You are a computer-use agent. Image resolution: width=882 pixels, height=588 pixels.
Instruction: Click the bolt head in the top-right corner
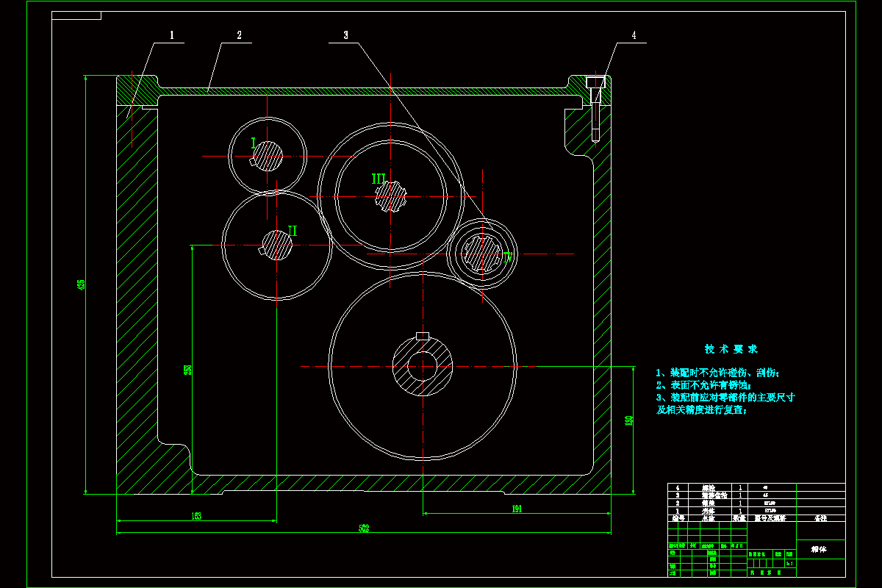pos(595,82)
